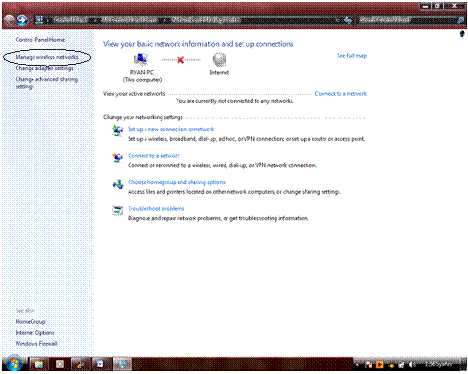Screen dimensions: 468x374
Task: Open Internet Options under See also
Action: (35, 333)
